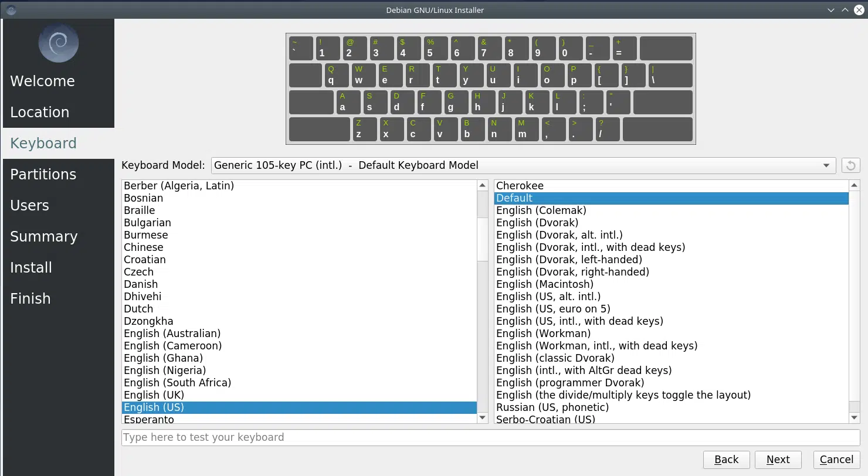Click the variant list scroll-down arrow
The width and height of the screenshot is (868, 476).
click(x=855, y=418)
